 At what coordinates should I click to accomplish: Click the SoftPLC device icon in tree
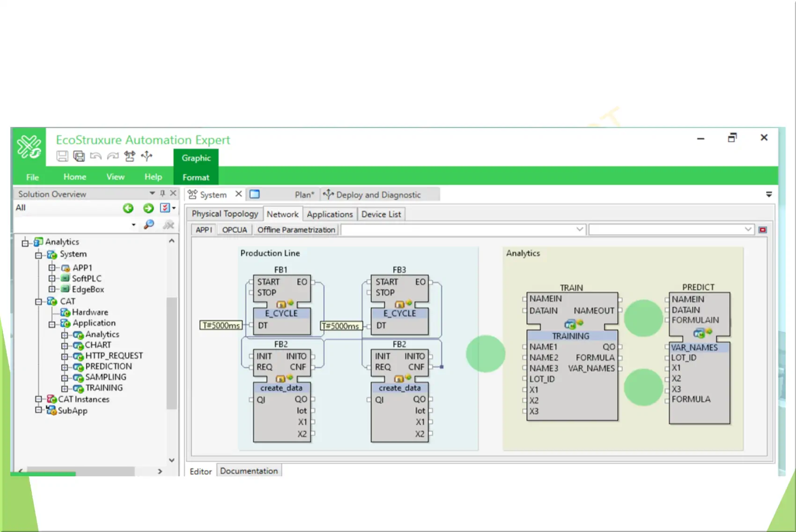66,278
